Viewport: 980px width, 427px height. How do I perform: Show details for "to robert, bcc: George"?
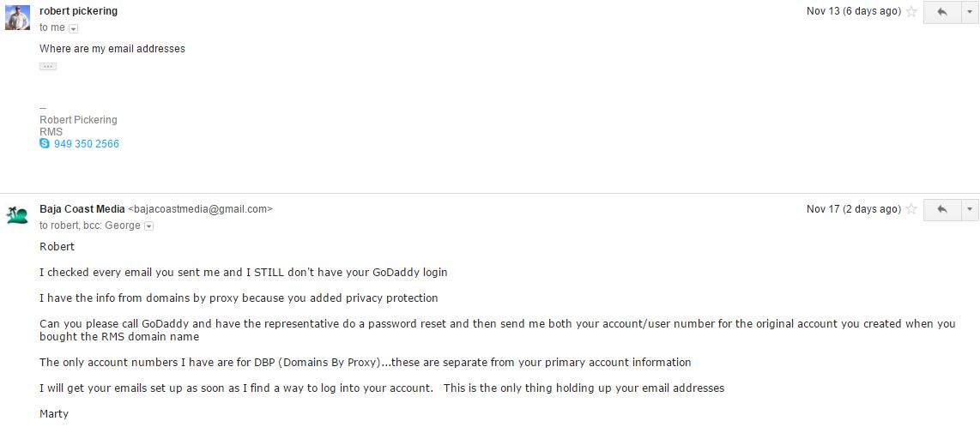point(148,226)
